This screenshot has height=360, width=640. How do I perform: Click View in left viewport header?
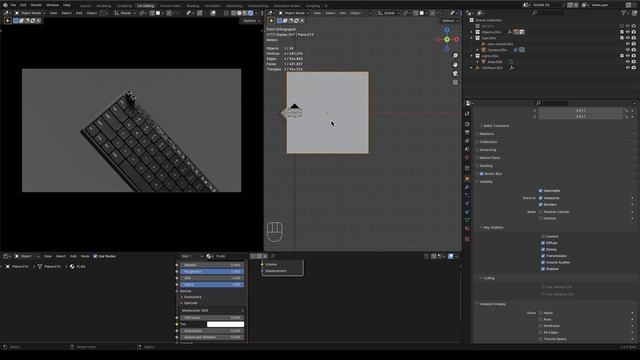(53, 13)
